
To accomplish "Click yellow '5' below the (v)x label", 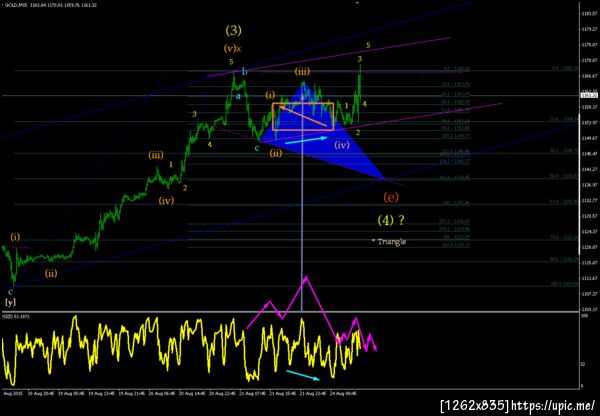I will (x=232, y=62).
